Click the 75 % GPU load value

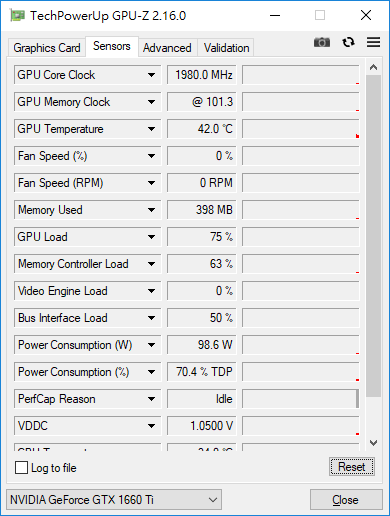click(202, 237)
